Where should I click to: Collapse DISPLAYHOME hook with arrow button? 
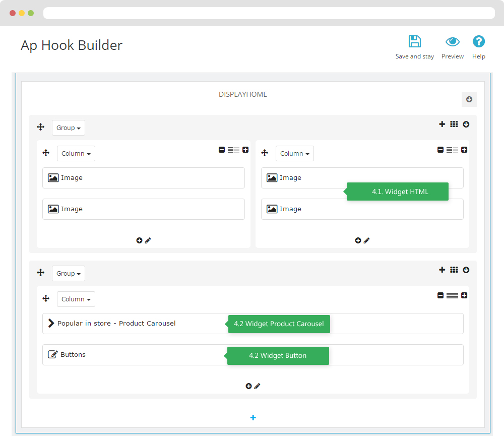click(x=469, y=99)
